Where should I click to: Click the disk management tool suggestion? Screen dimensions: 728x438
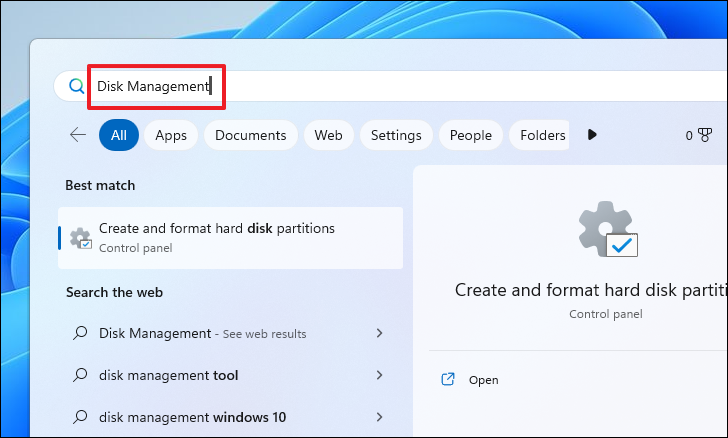tap(230, 375)
